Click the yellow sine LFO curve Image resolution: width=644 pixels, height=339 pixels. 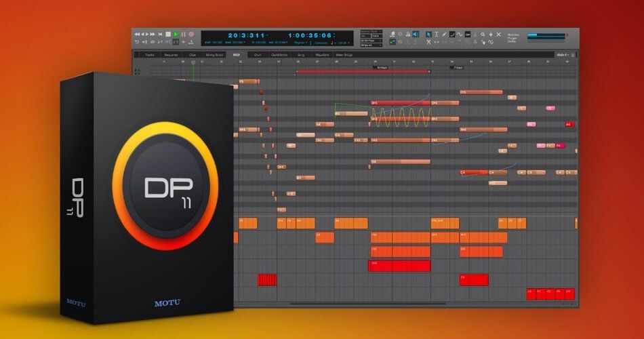[401, 117]
